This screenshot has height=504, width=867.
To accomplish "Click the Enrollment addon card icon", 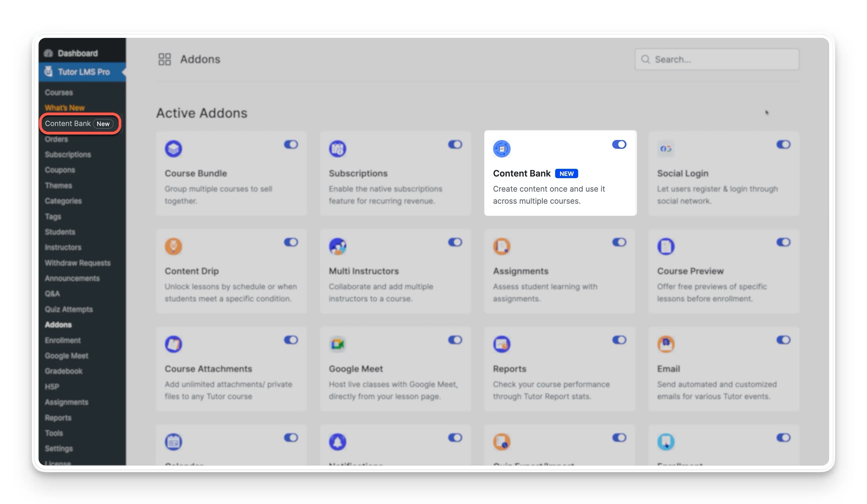I will point(666,442).
